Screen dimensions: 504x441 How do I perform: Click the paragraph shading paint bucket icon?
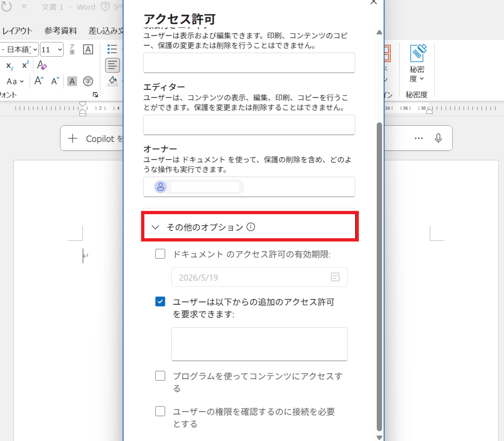[113, 81]
